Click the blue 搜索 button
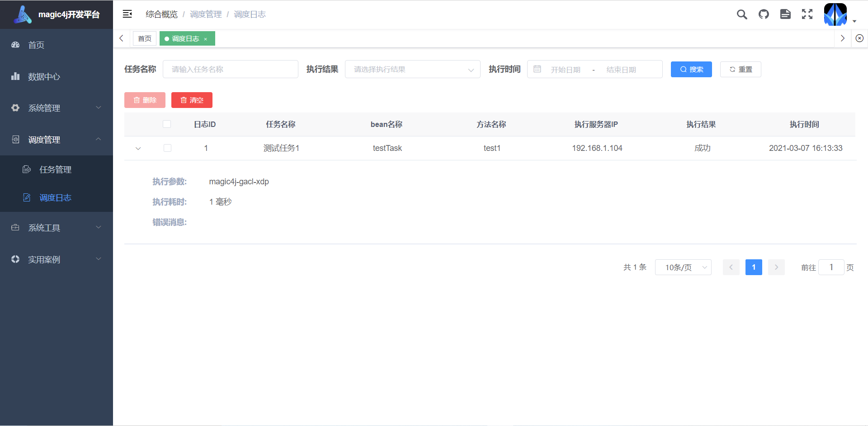 click(x=691, y=69)
